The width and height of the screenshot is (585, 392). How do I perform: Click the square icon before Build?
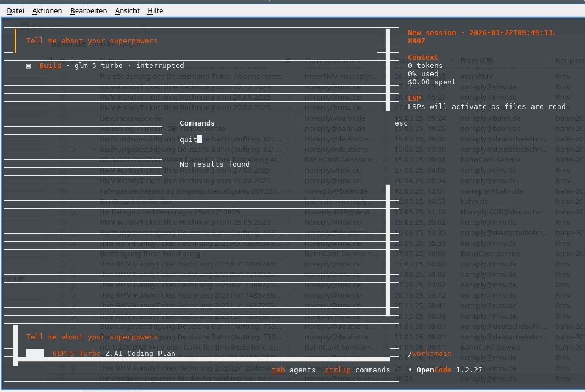[29, 66]
